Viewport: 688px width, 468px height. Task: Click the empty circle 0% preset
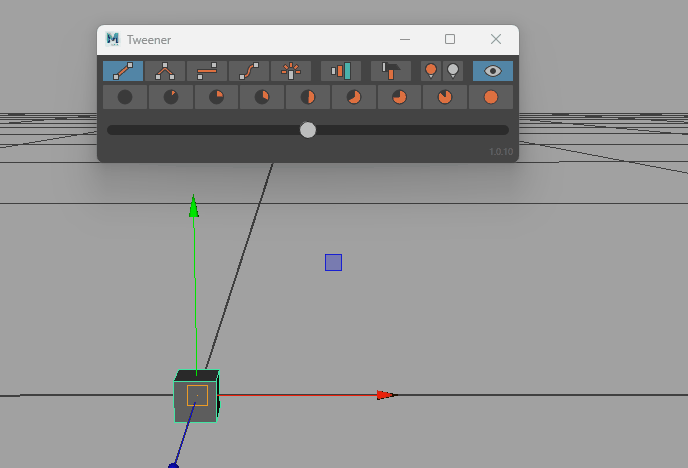coord(125,97)
